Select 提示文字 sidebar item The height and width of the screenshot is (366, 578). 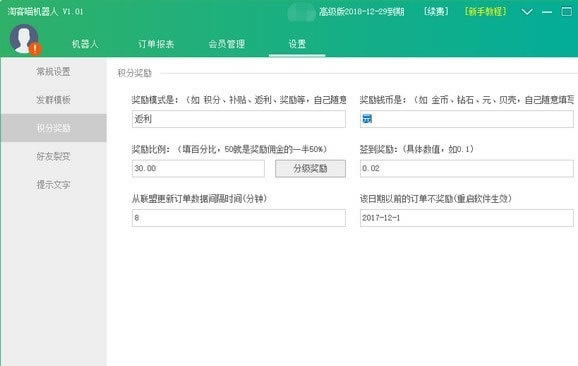(x=53, y=185)
